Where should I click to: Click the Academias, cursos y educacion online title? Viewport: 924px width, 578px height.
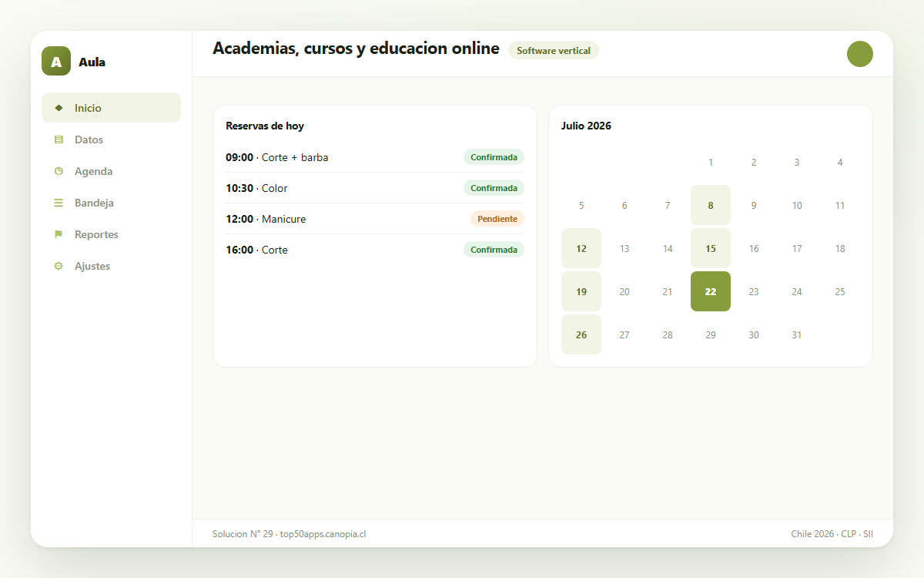click(x=356, y=49)
